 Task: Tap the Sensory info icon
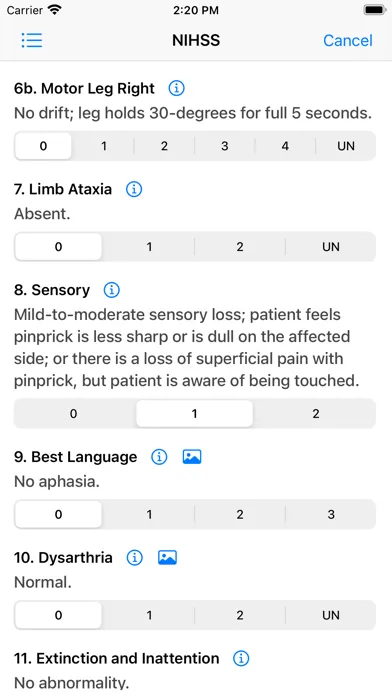[x=111, y=290]
